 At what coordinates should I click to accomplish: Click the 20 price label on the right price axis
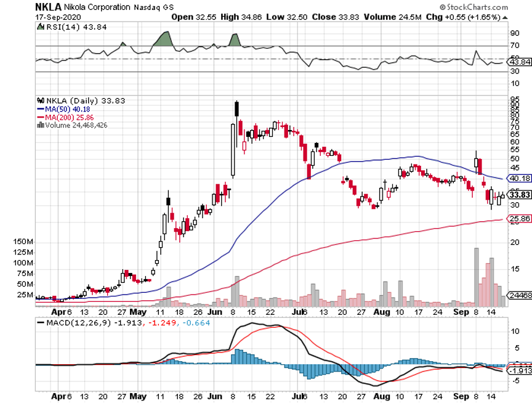click(x=515, y=242)
